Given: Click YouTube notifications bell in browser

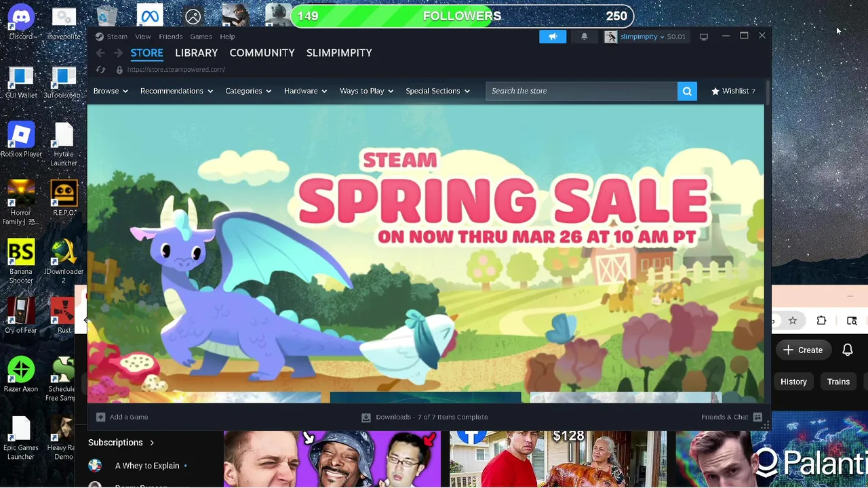Looking at the screenshot, I should tap(848, 350).
